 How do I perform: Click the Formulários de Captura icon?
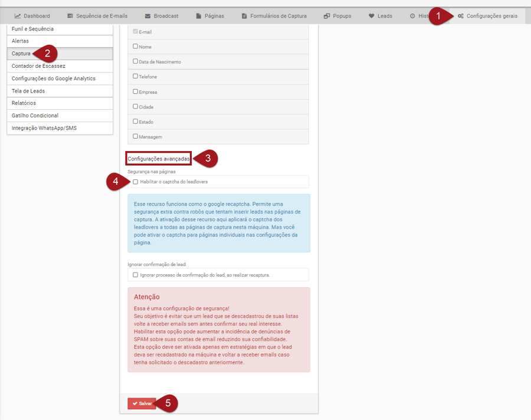(x=244, y=16)
